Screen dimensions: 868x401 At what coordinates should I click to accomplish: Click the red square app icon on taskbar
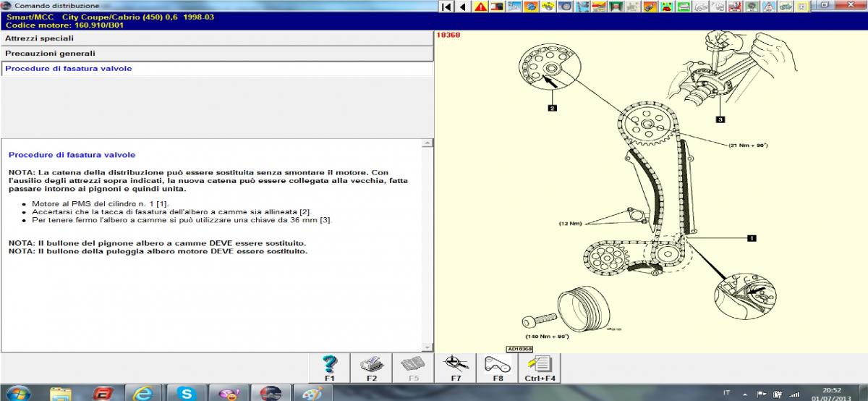[103, 393]
